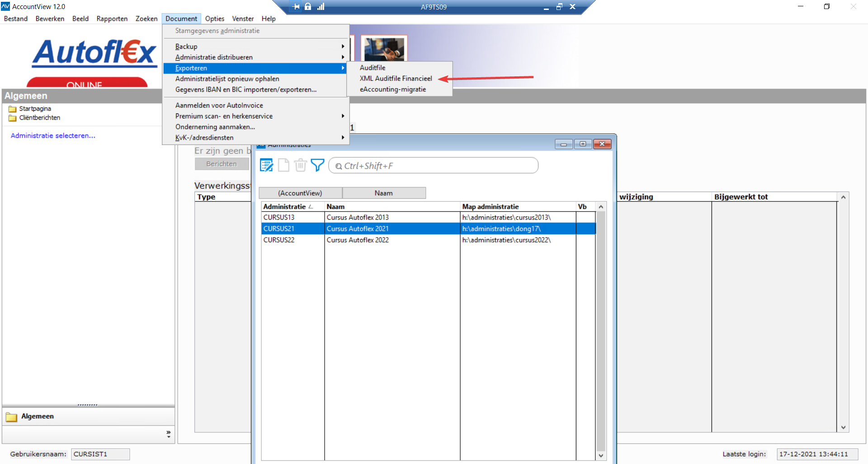Select the CURSUS13 row
Screen dimensions: 868x464
tap(428, 217)
